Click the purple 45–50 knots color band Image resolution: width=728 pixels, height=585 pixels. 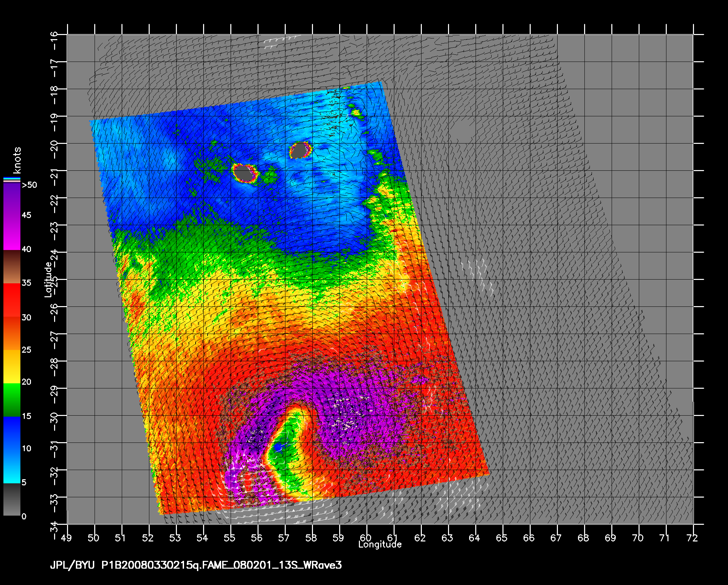(x=12, y=200)
